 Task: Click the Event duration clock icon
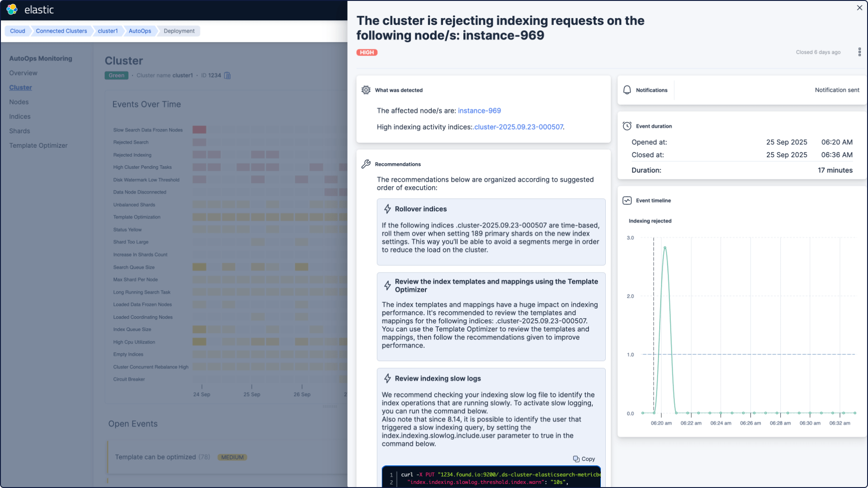pyautogui.click(x=627, y=126)
